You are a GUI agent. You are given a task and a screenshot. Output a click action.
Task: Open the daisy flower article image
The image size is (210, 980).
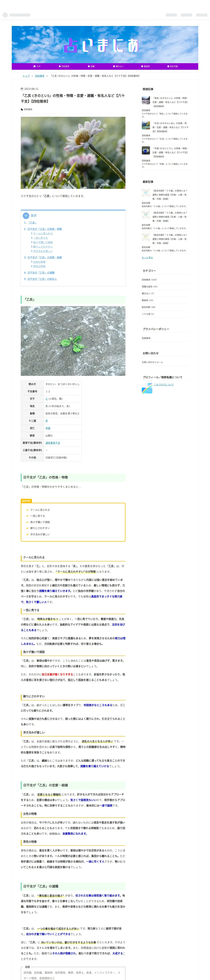[73, 153]
